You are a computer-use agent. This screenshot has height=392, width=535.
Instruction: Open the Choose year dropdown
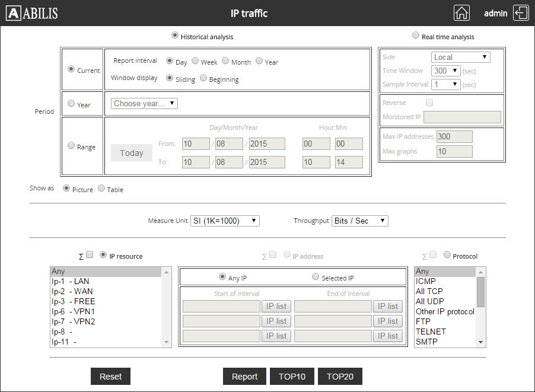144,103
